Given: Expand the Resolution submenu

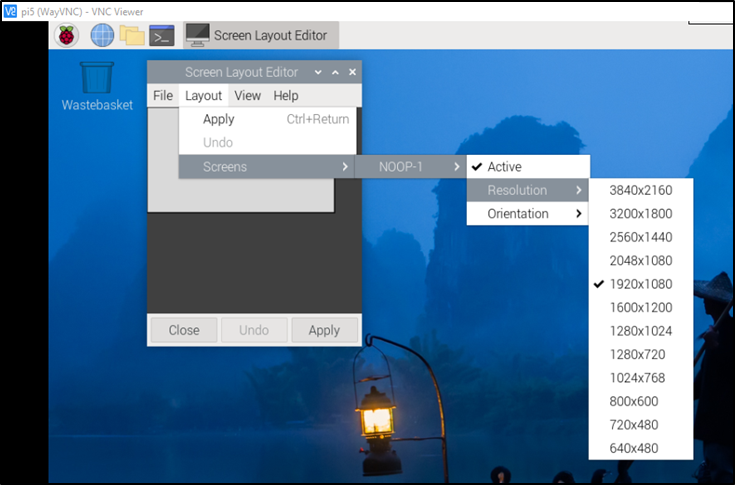Looking at the screenshot, I should [527, 190].
